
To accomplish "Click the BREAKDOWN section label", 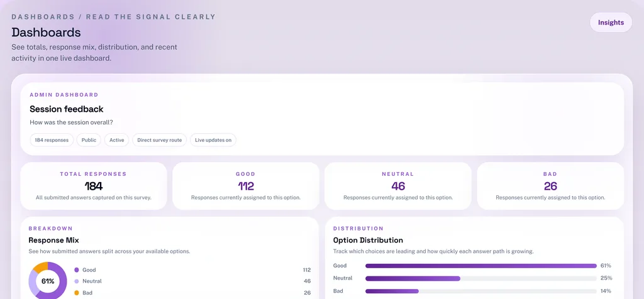I will [x=50, y=229].
